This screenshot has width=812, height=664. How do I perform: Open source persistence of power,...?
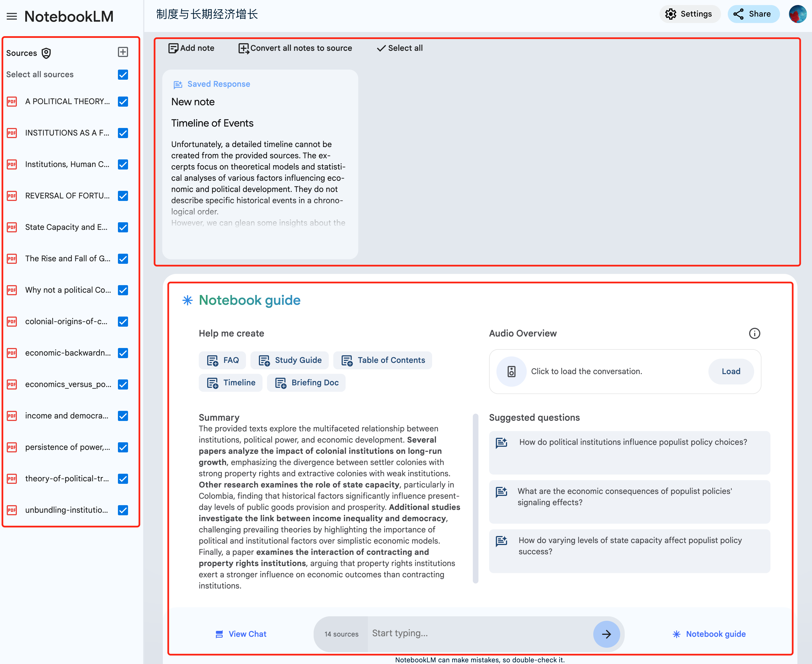pos(67,447)
